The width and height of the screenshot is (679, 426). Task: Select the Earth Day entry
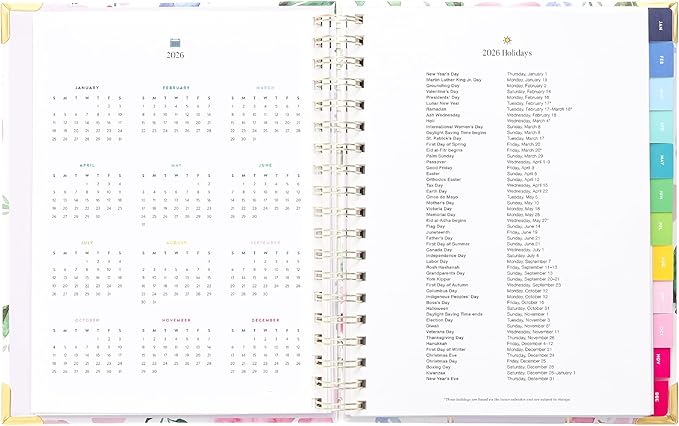[x=436, y=191]
